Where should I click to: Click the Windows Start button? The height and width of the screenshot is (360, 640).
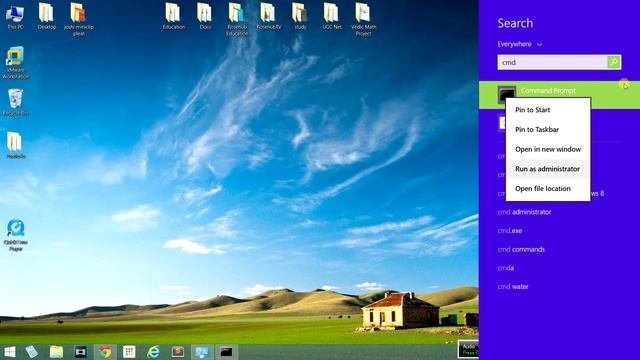coord(9,352)
